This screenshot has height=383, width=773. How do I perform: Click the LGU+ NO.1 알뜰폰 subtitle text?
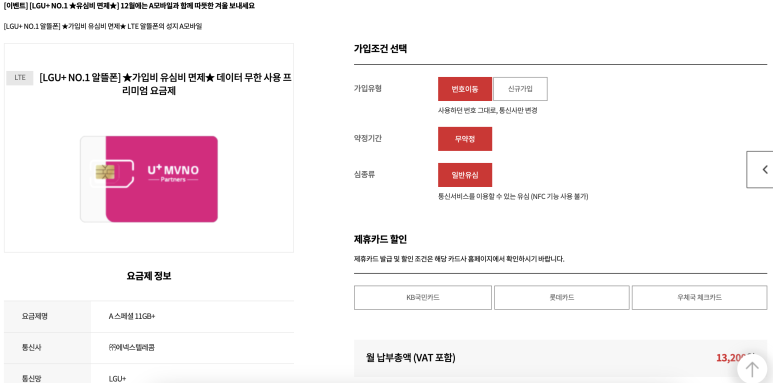pyautogui.click(x=103, y=26)
